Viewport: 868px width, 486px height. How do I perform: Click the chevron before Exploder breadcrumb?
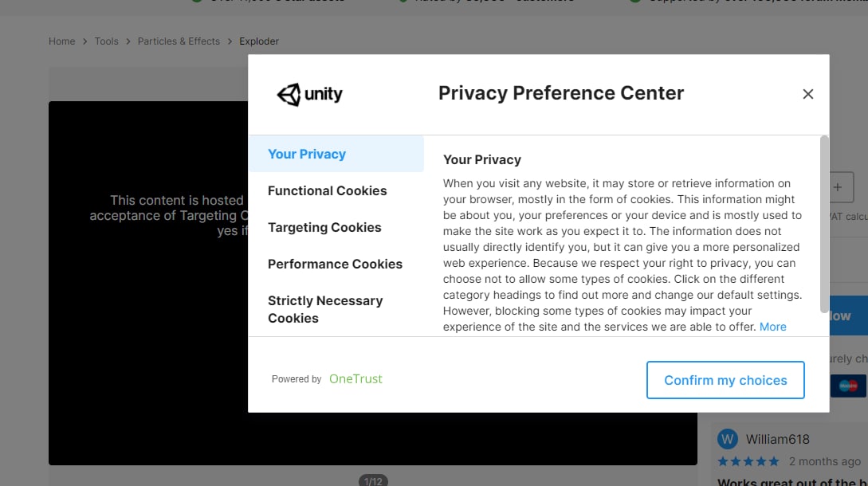pos(230,41)
